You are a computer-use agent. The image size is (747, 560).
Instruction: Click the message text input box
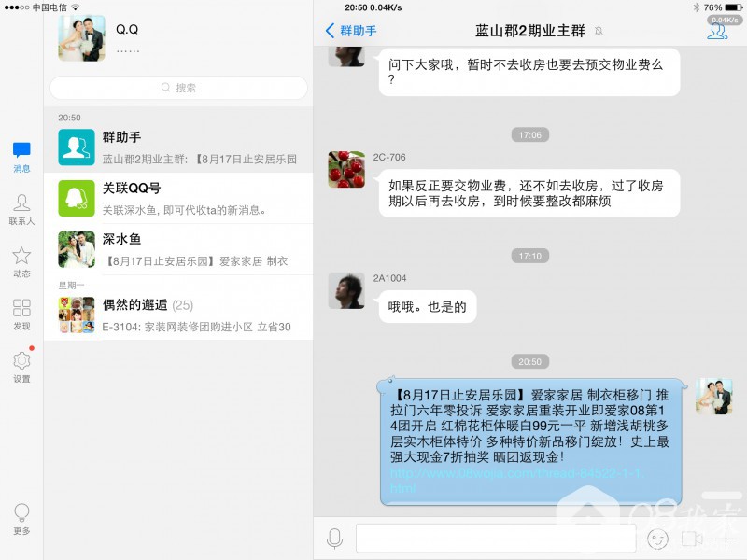[x=496, y=539]
